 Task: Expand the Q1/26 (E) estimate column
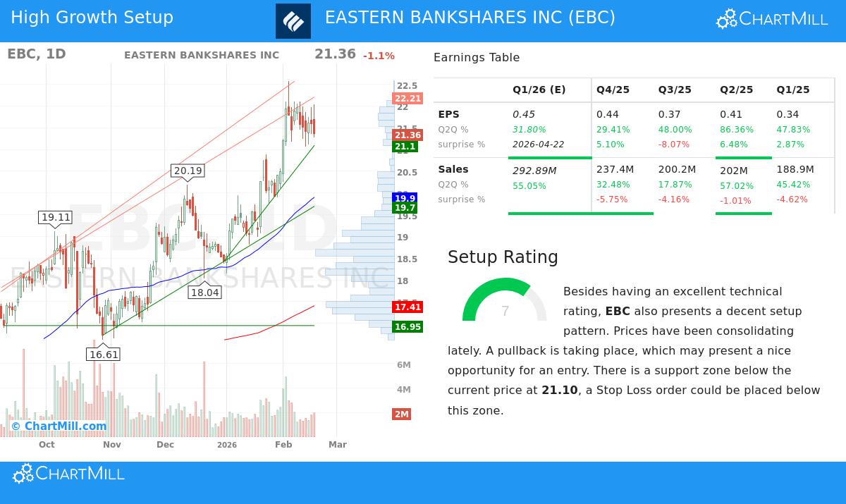click(x=539, y=90)
